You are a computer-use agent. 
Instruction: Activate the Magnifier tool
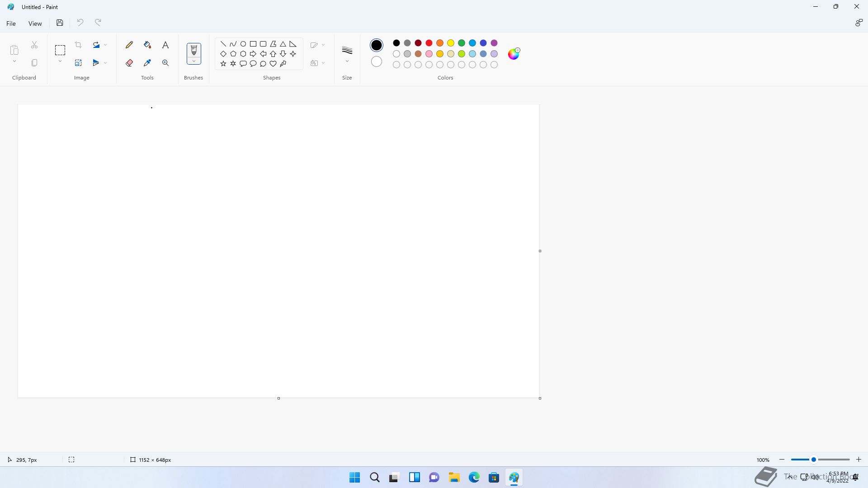point(165,63)
